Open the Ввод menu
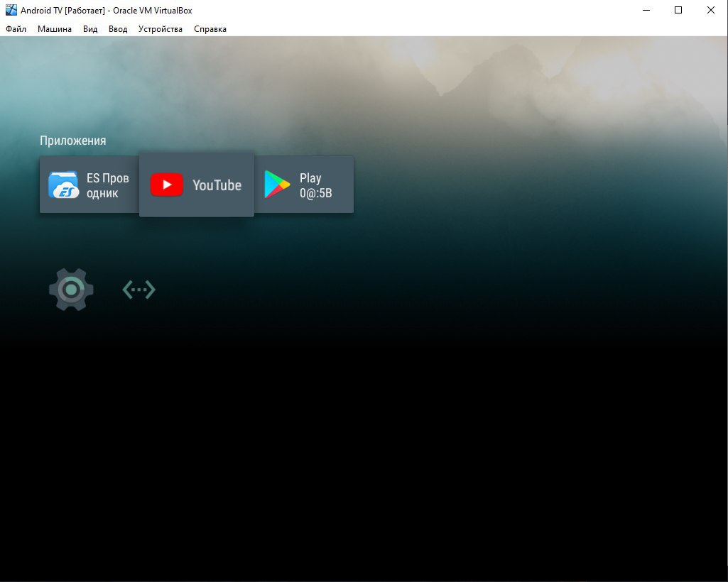This screenshot has height=582, width=728. coord(118,29)
